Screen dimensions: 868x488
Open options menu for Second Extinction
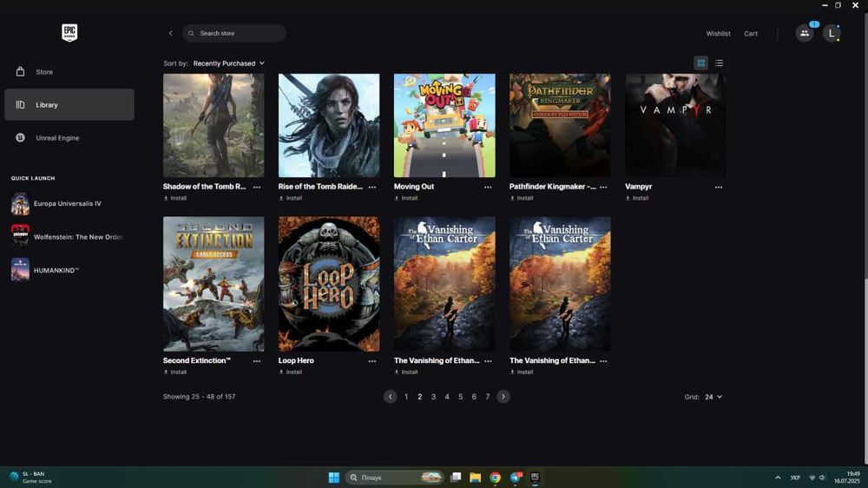(257, 361)
